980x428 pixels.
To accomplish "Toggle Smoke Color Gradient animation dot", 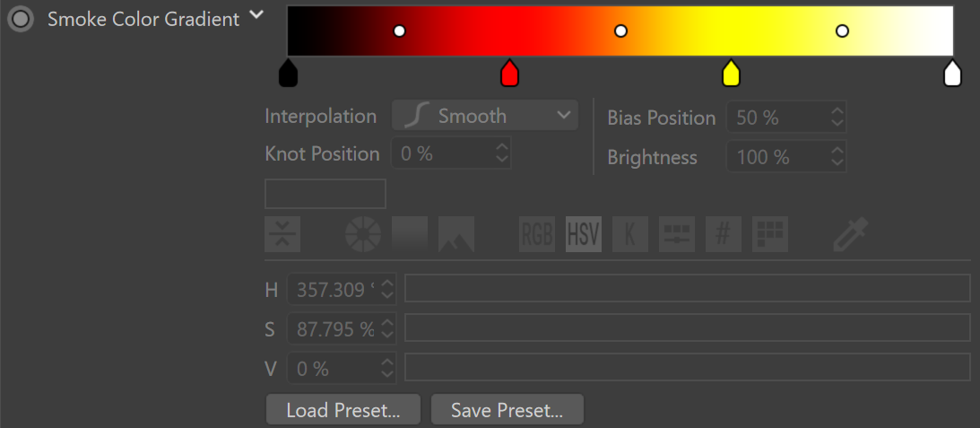I will click(x=21, y=19).
